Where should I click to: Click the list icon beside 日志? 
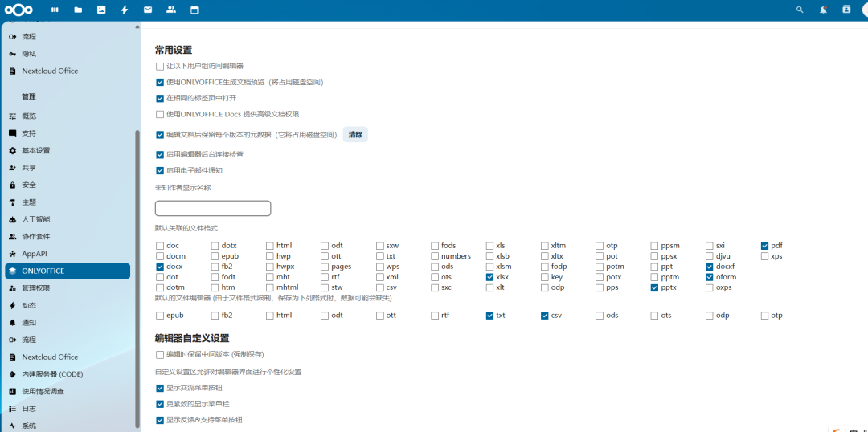[12, 408]
